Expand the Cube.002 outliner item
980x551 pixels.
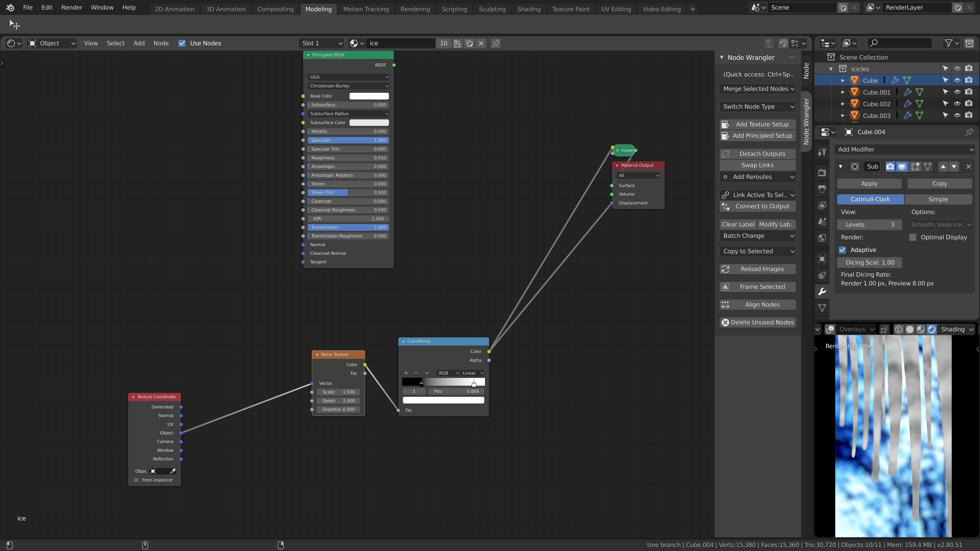point(843,104)
